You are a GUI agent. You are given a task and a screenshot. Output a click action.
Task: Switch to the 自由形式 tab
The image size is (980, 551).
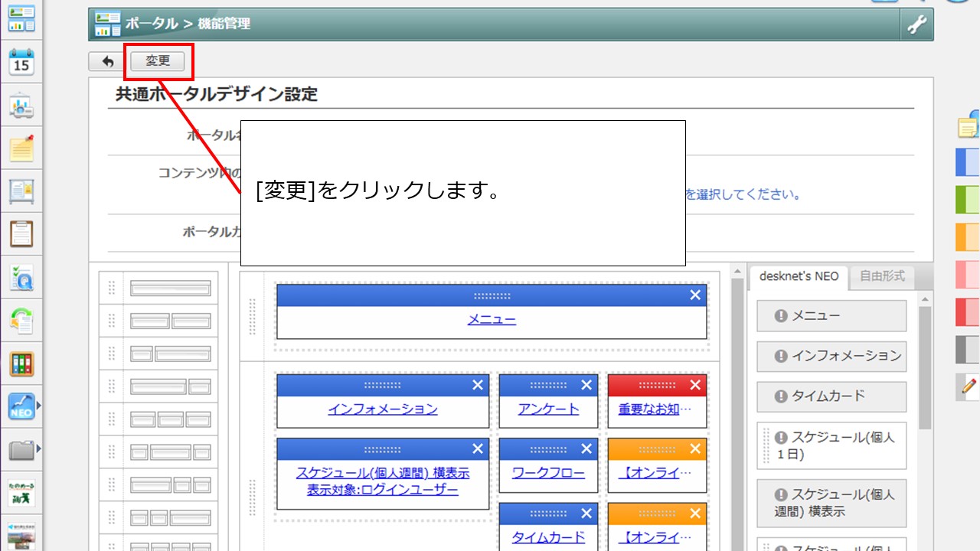[882, 277]
